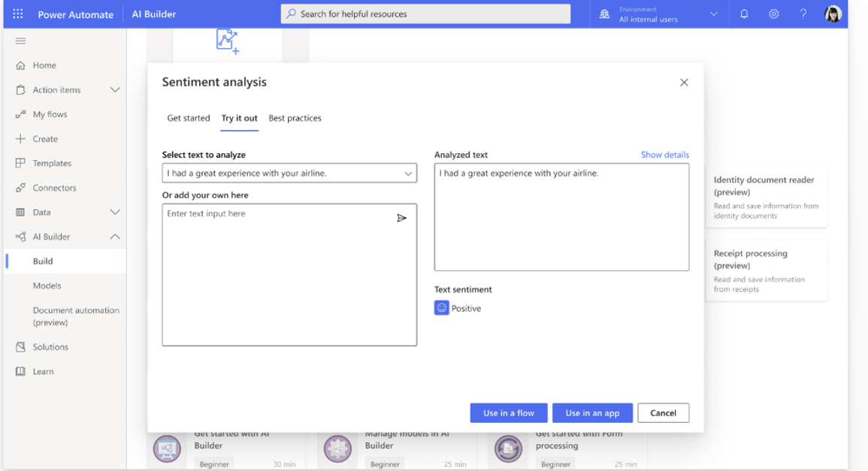The height and width of the screenshot is (471, 868).
Task: Click the Home house icon in the sidebar
Action: pyautogui.click(x=20, y=65)
